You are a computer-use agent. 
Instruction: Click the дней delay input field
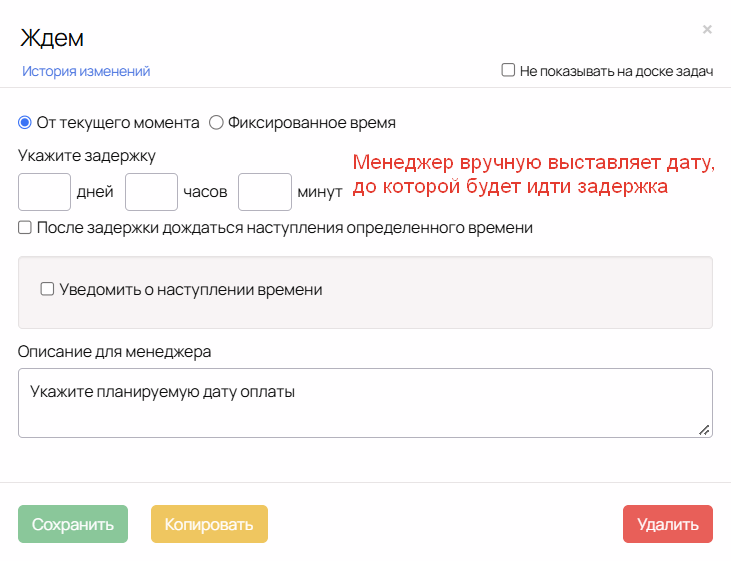(x=44, y=192)
